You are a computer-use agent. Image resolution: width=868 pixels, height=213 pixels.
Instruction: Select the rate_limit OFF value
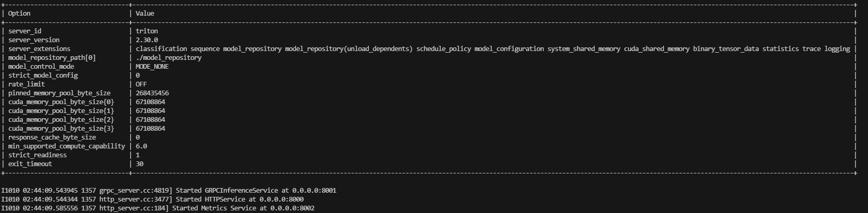tap(141, 84)
